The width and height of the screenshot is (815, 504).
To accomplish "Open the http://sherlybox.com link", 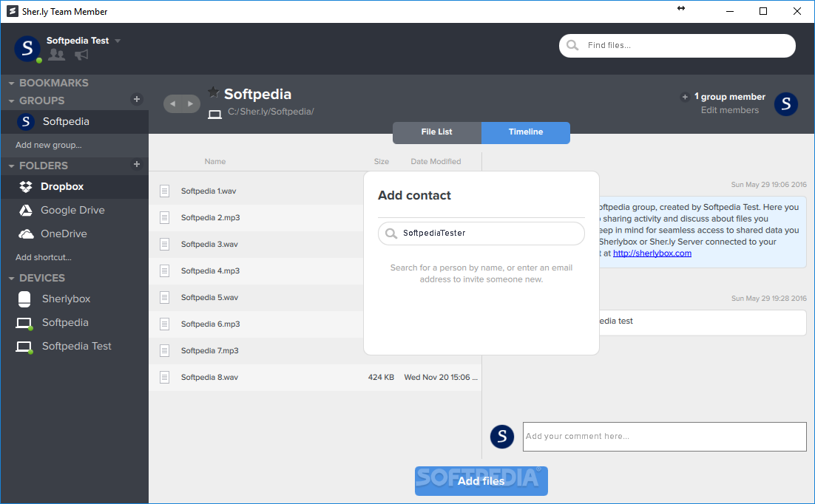I will click(x=652, y=253).
